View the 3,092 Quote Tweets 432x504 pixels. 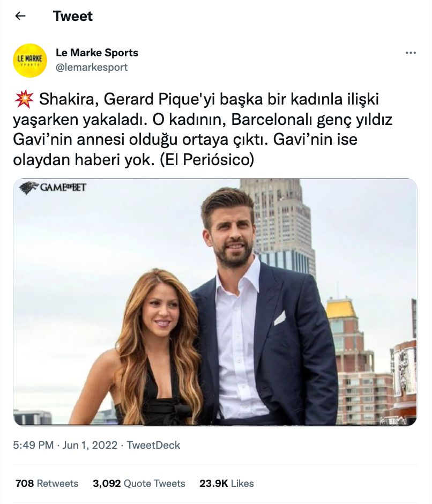(139, 483)
